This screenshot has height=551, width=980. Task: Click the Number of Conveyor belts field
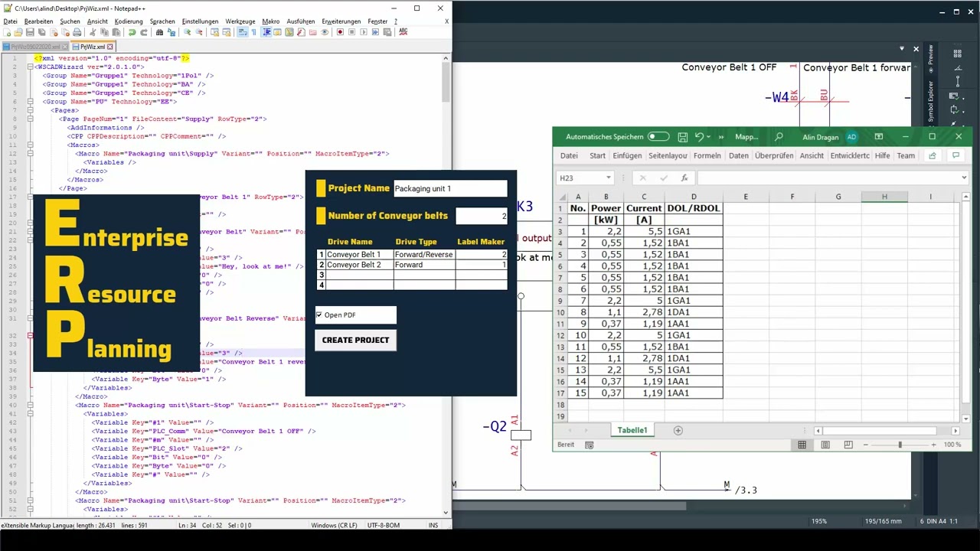[482, 216]
